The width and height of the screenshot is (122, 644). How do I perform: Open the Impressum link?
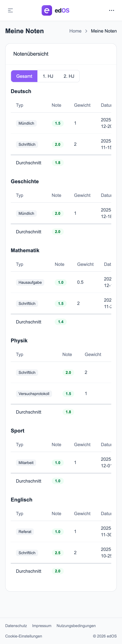click(41, 625)
